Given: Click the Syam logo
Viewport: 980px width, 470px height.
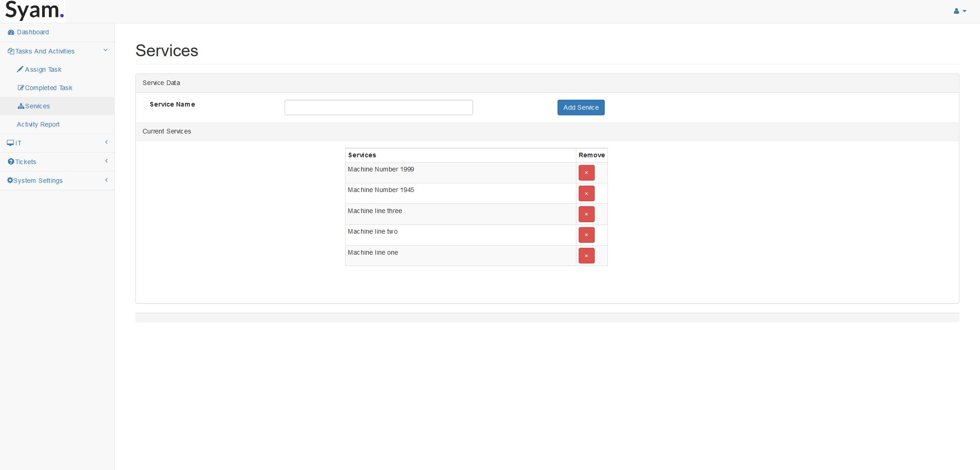Looking at the screenshot, I should pyautogui.click(x=35, y=11).
